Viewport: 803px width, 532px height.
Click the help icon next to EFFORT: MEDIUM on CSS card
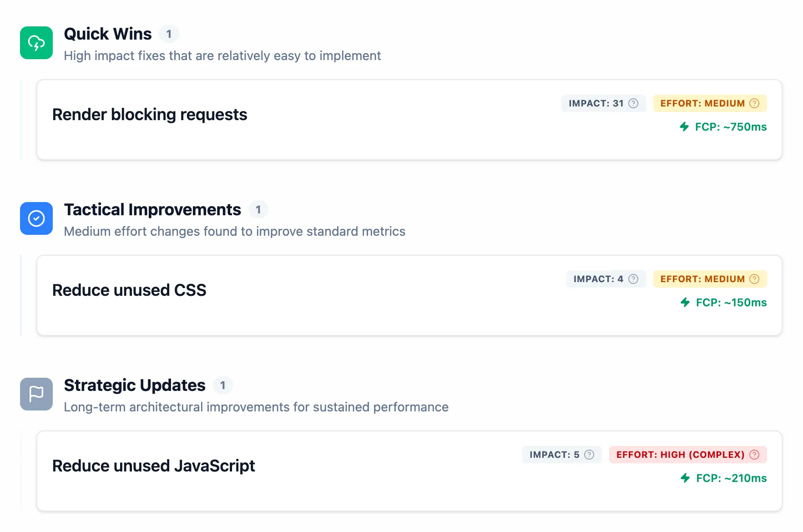coord(754,279)
